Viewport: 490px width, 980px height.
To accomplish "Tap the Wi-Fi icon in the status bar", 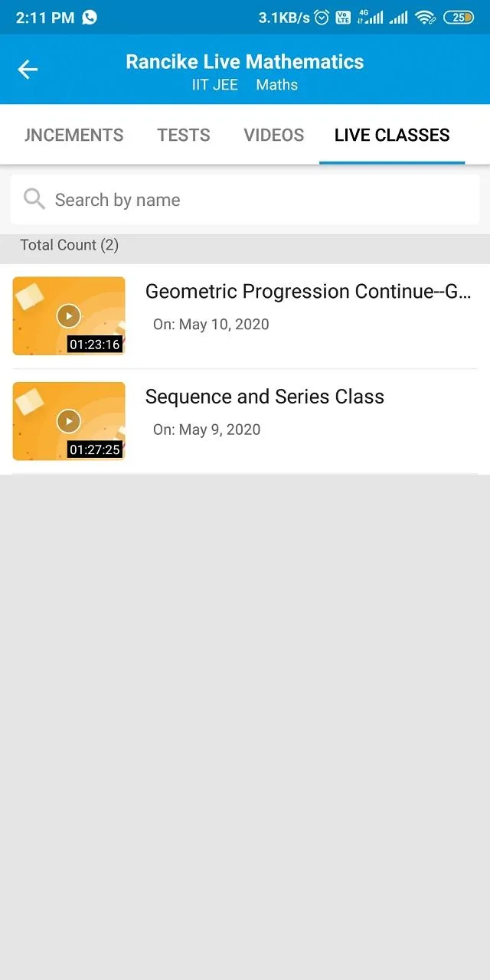I will [x=426, y=15].
